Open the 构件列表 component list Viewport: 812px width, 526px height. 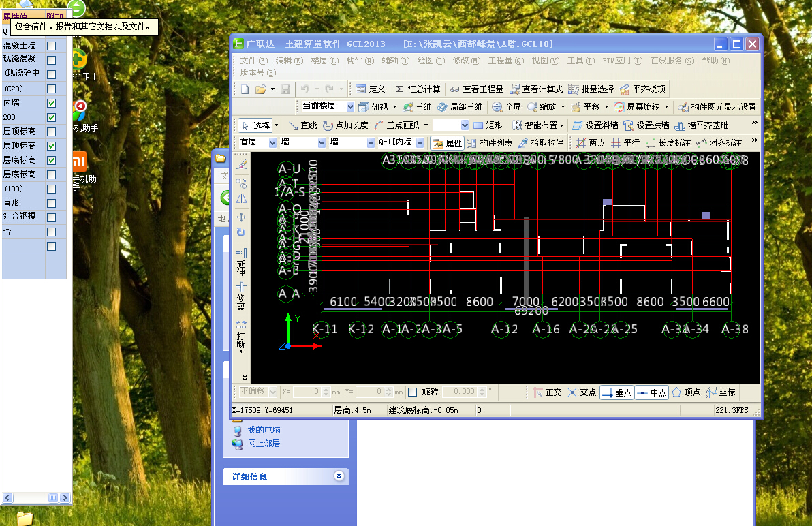point(489,143)
